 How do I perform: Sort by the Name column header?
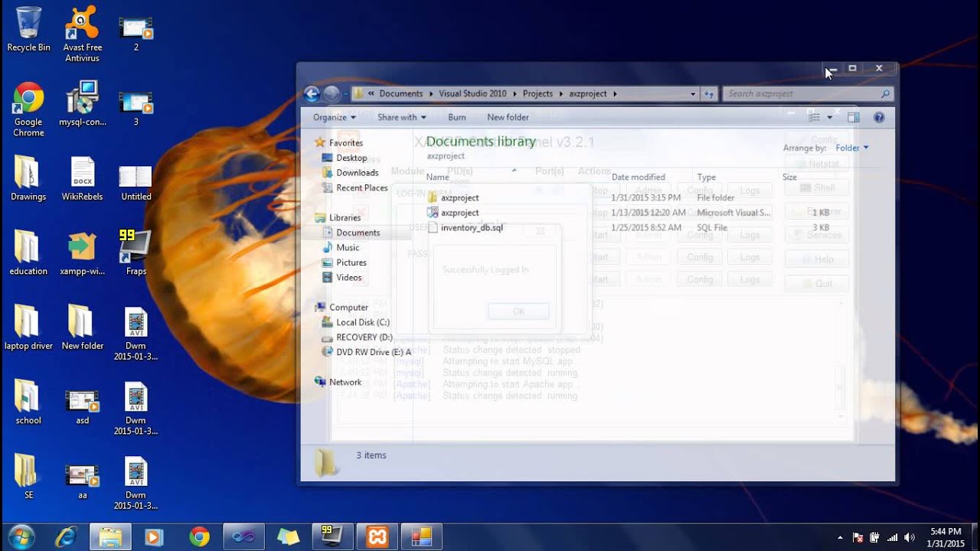point(438,177)
